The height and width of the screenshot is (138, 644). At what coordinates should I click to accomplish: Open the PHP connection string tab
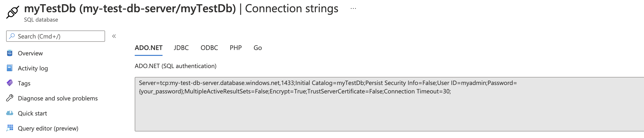pyautogui.click(x=236, y=48)
